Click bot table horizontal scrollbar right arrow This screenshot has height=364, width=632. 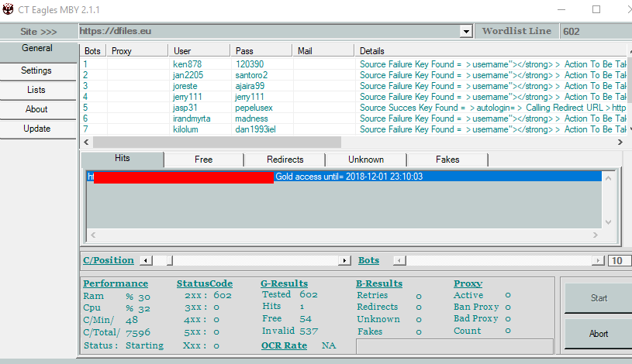point(620,142)
